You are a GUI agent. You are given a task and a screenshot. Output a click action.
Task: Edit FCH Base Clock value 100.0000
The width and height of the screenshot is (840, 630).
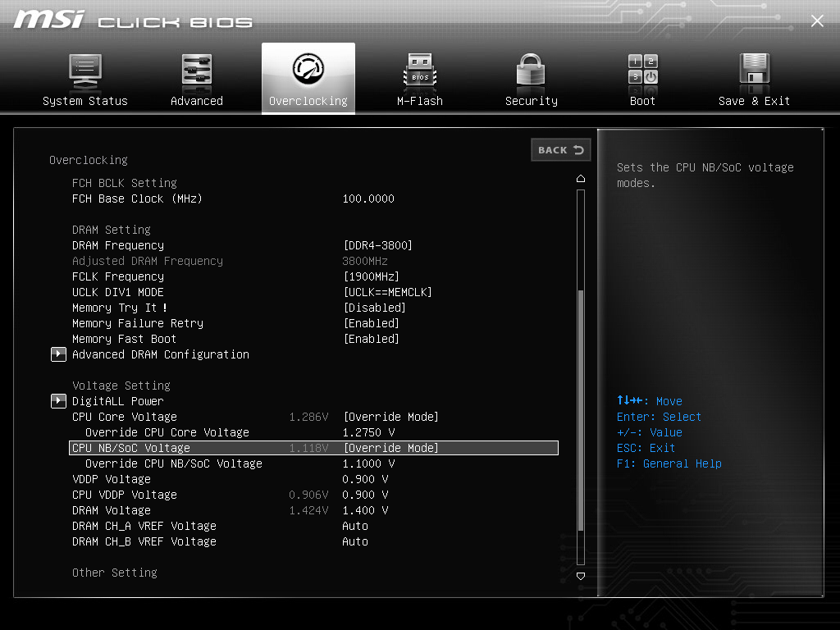tap(368, 199)
